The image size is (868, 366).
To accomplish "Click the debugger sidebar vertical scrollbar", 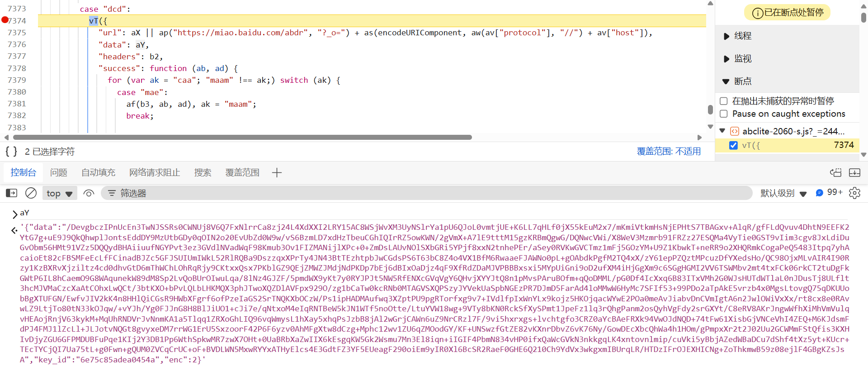I will tap(863, 17).
